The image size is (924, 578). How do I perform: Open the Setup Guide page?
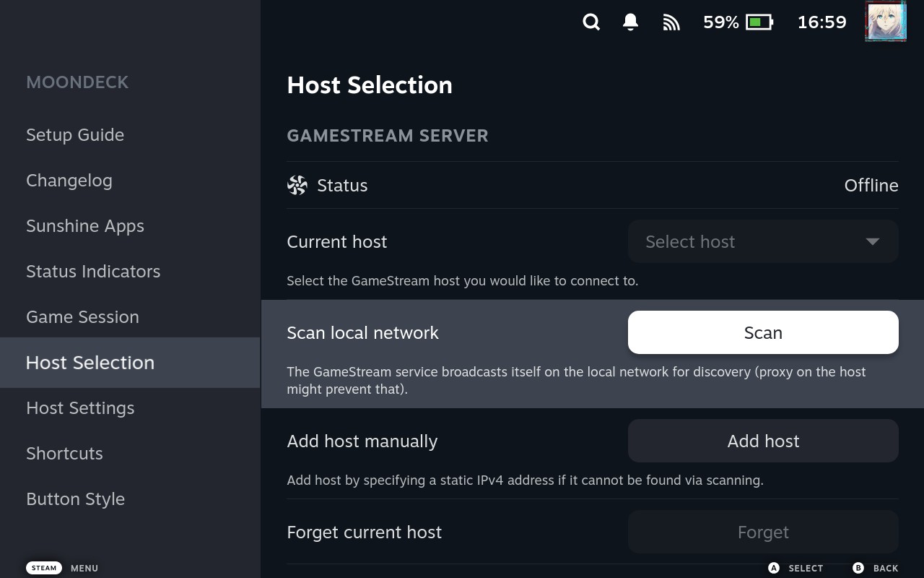75,135
